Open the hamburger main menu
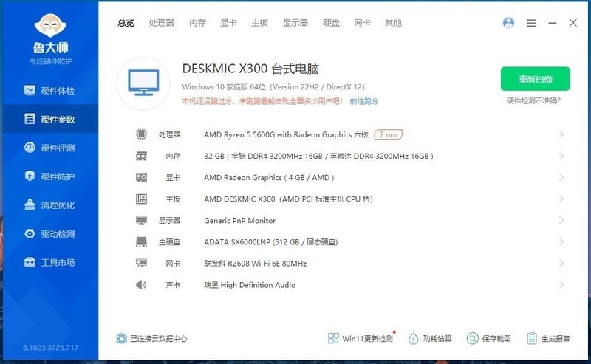This screenshot has width=591, height=364. tap(531, 23)
